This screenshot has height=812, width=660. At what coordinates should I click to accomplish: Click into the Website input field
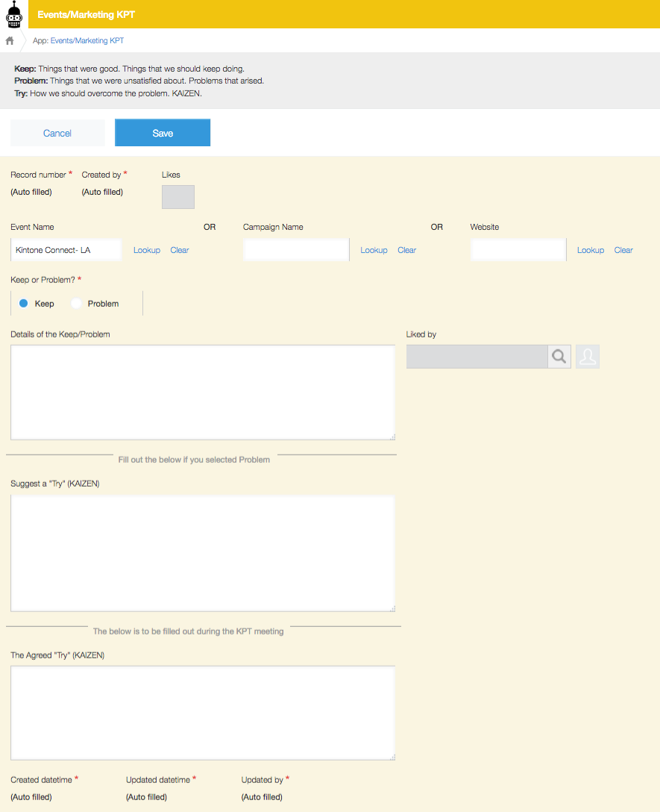[x=518, y=250]
